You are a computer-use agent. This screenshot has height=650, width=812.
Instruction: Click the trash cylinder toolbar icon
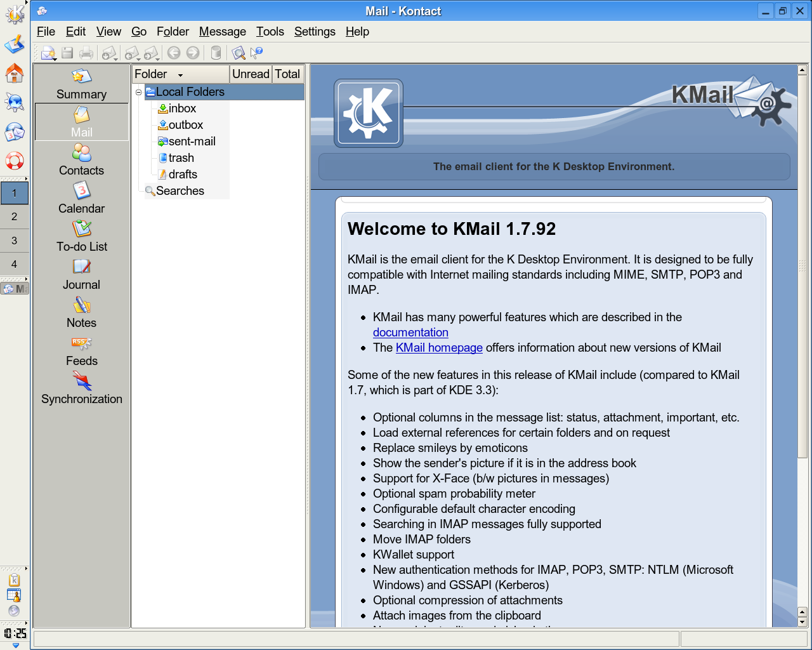coord(216,53)
